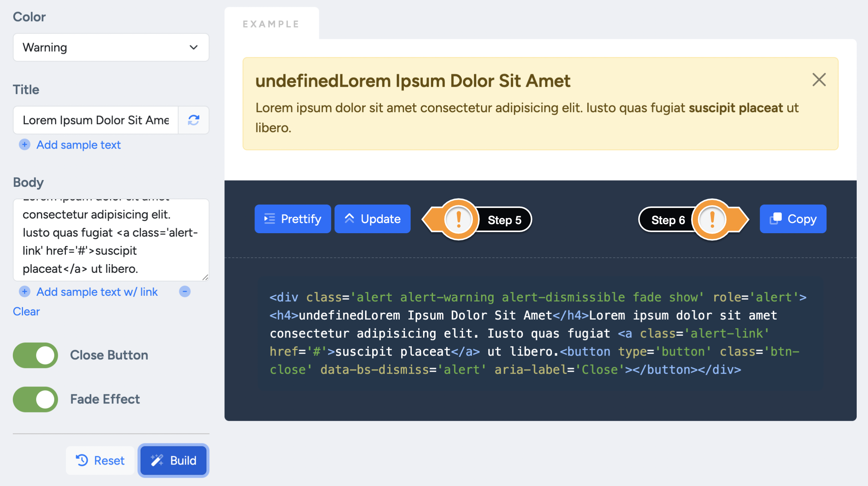Click the plus icon next to Add sample text

(25, 145)
